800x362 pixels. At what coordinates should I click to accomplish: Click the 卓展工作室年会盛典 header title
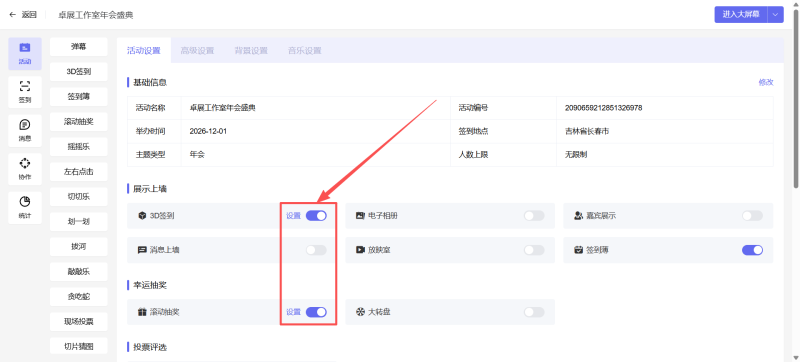[95, 15]
